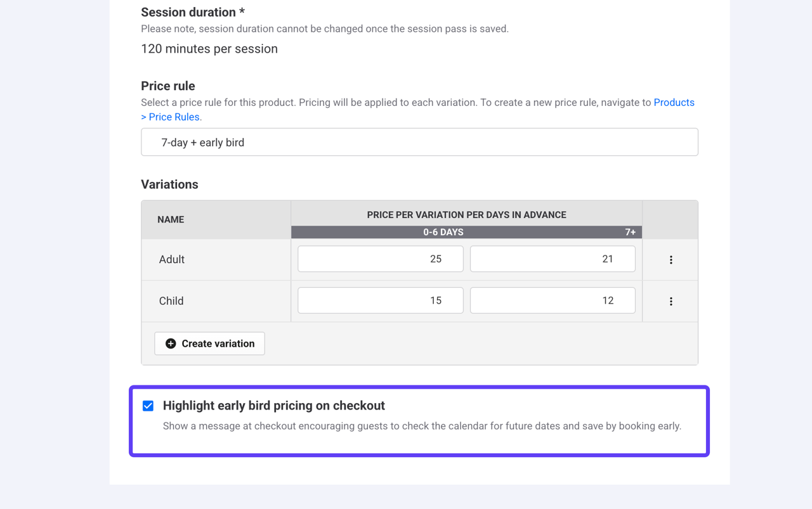Click the 120 minutes per session text

click(x=209, y=49)
